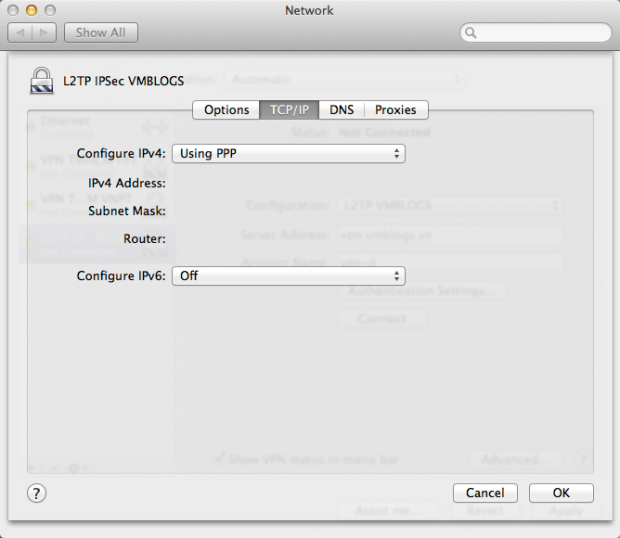Open the Configure IPv4 dropdown
The width and height of the screenshot is (620, 538).
coord(289,153)
